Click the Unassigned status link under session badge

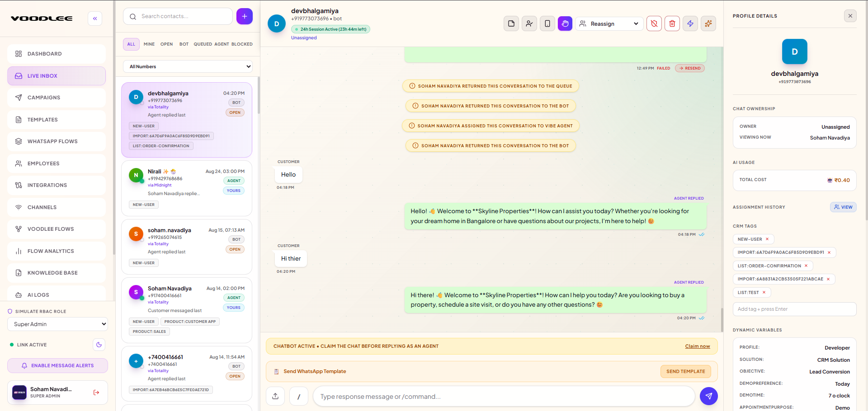(304, 38)
